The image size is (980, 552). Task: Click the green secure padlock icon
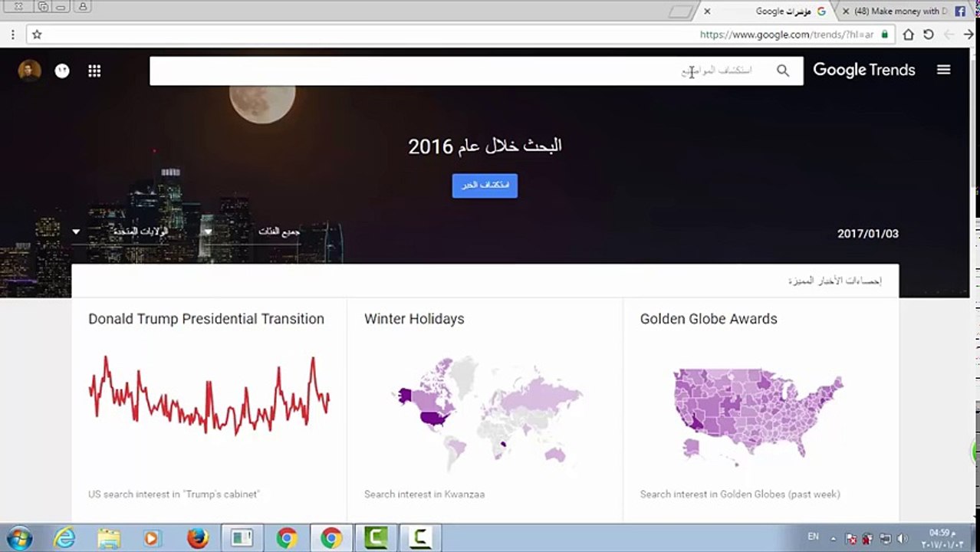click(884, 34)
